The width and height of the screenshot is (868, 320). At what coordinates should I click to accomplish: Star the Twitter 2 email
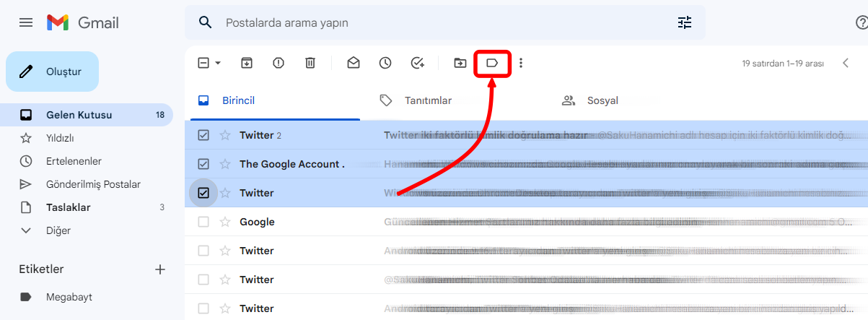(x=225, y=135)
